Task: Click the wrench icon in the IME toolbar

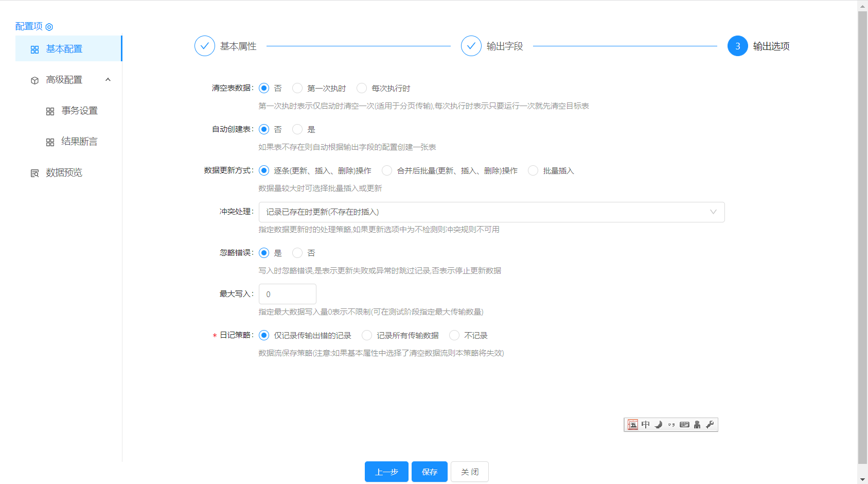Action: pos(710,425)
